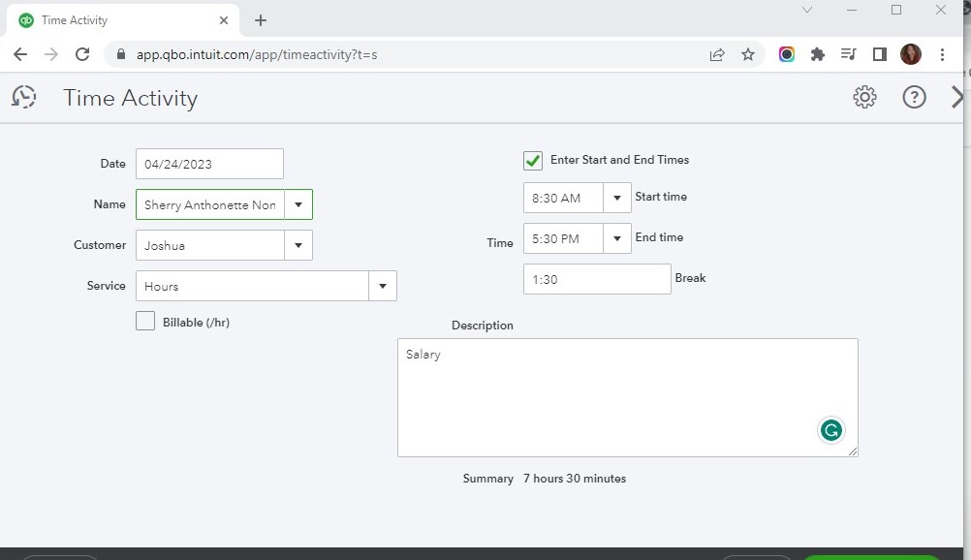Expand the Name dropdown list

coord(298,204)
